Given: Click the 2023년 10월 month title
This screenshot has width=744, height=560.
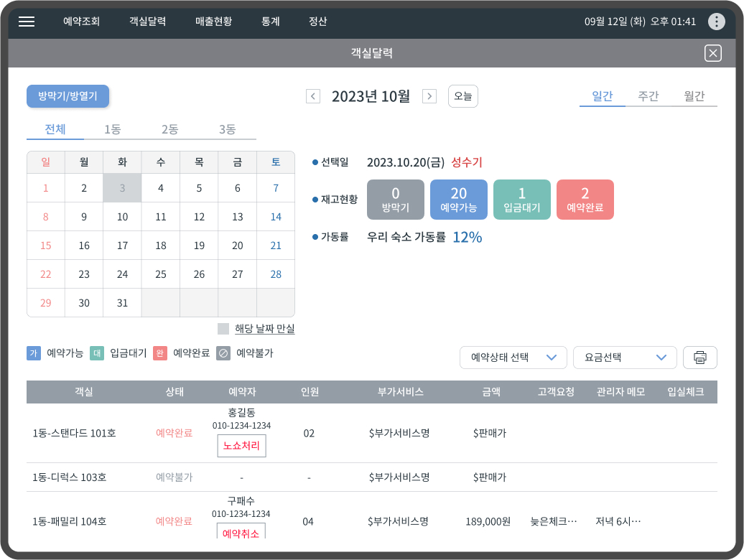Looking at the screenshot, I should pyautogui.click(x=371, y=96).
